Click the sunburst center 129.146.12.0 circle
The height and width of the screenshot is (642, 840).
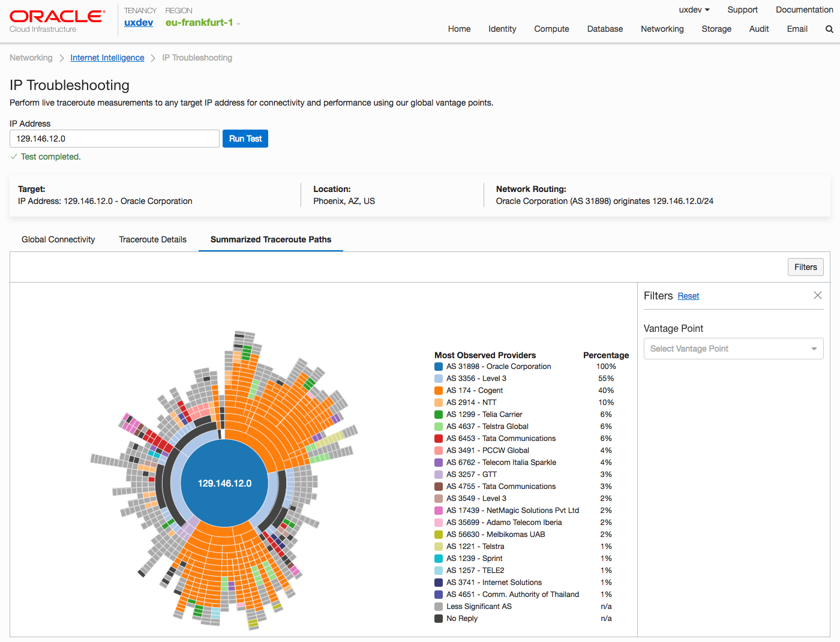[x=224, y=483]
